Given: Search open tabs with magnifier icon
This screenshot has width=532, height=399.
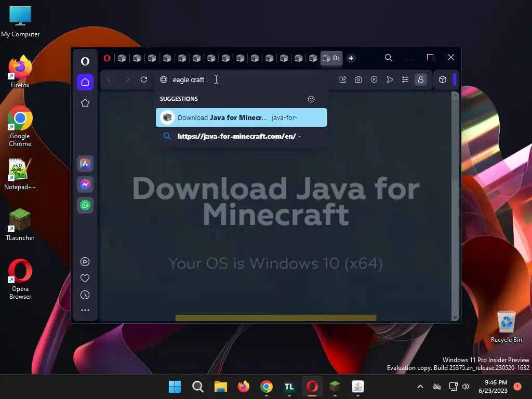Looking at the screenshot, I should (x=389, y=58).
